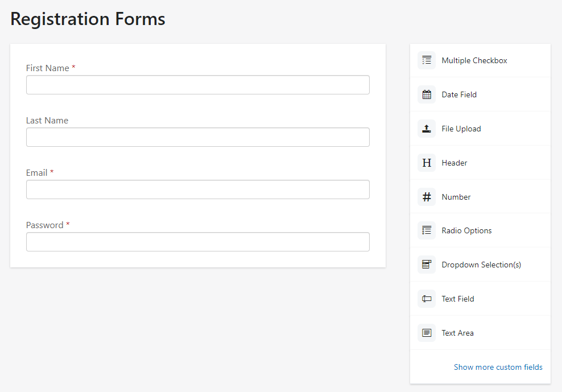Viewport: 562px width, 392px height.
Task: Focus the First Name input field
Action: coord(197,85)
